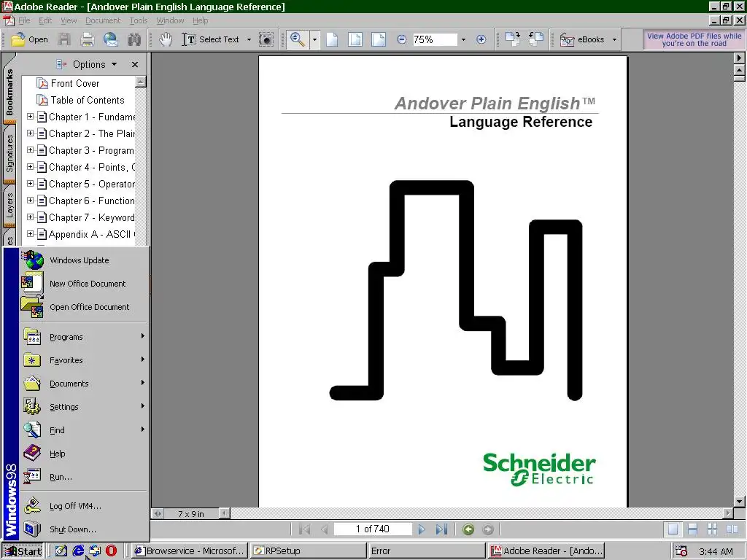This screenshot has width=747, height=560.
Task: Click the Actual Size page icon
Action: click(x=332, y=39)
